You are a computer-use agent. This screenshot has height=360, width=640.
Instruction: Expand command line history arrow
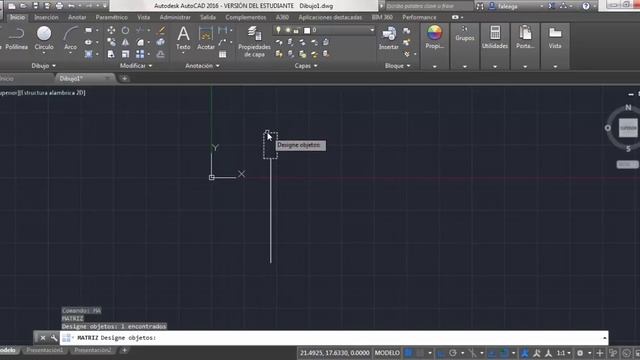click(x=604, y=338)
